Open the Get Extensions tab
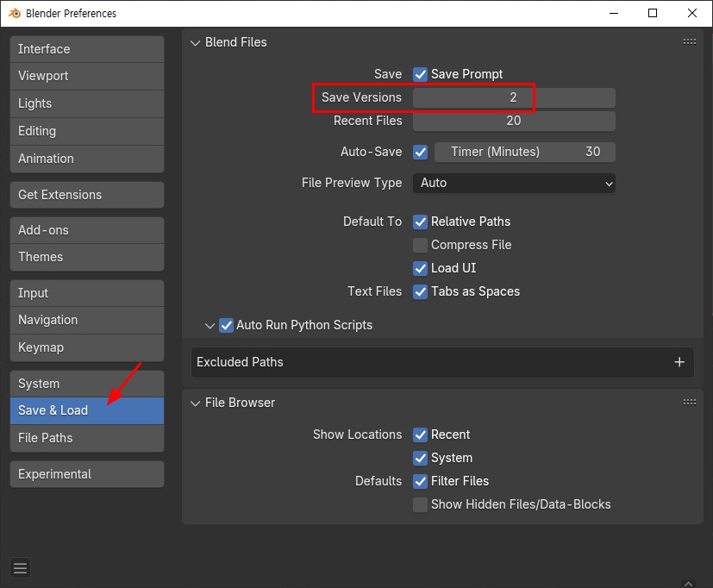The height and width of the screenshot is (588, 713). [x=87, y=195]
